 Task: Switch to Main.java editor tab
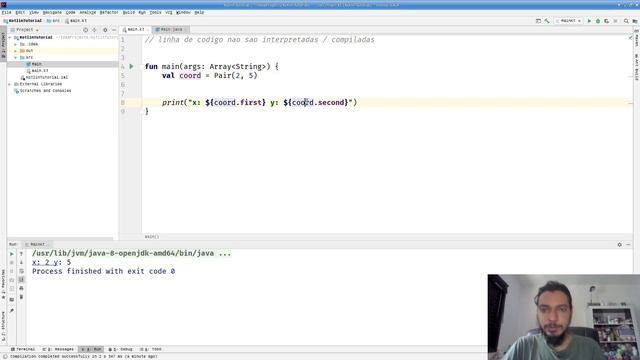click(x=171, y=30)
